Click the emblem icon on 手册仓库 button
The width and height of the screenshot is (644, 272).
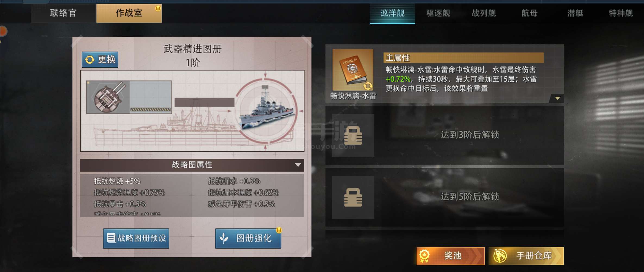(x=500, y=256)
